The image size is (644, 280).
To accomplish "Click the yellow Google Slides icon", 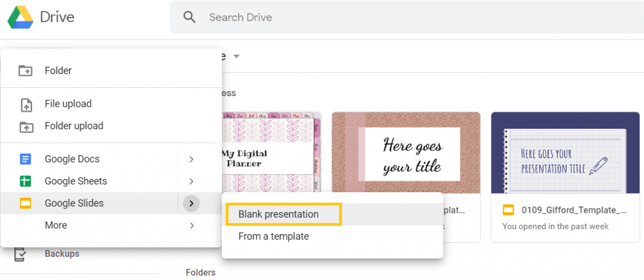I will [x=25, y=203].
